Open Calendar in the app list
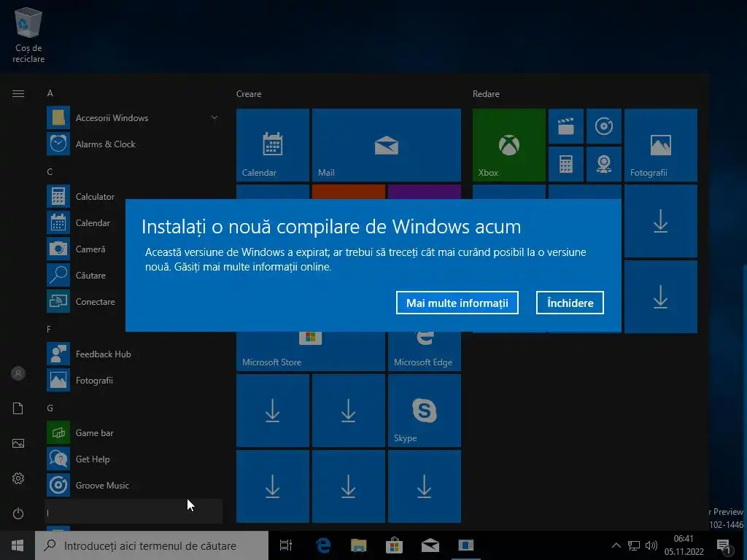 click(x=86, y=223)
